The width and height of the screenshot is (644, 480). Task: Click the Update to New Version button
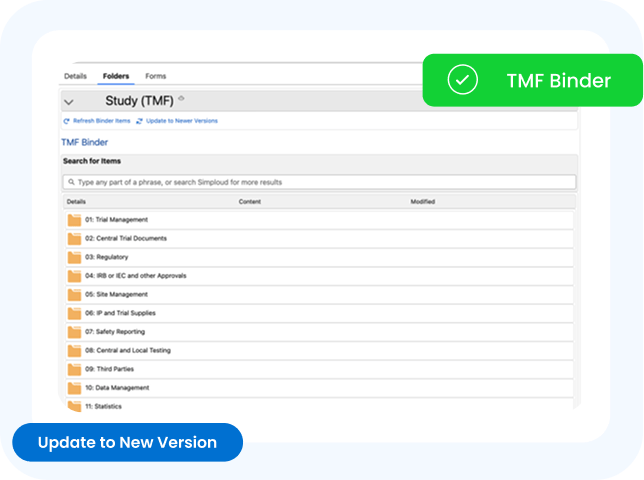coord(127,442)
